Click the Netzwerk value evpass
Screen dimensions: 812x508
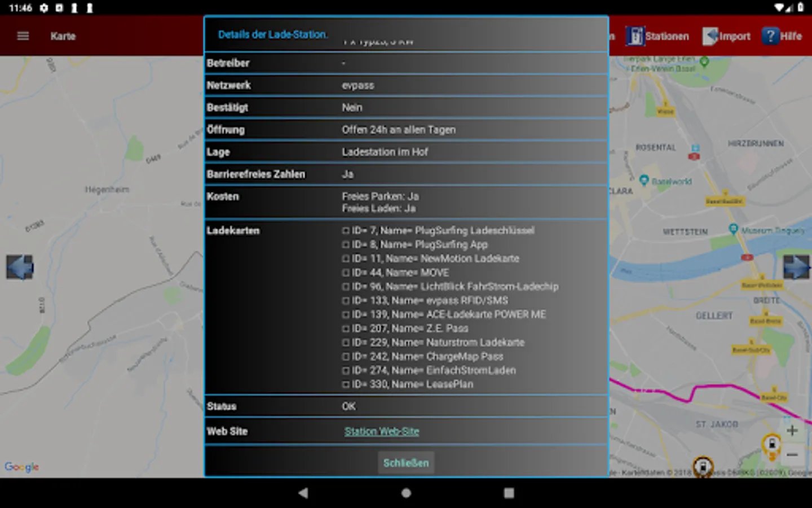point(358,85)
